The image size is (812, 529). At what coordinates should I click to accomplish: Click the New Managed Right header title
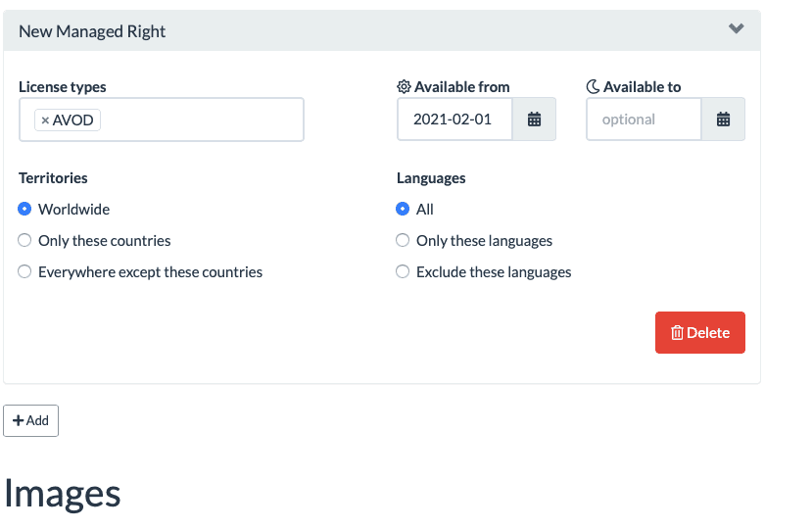(x=92, y=31)
